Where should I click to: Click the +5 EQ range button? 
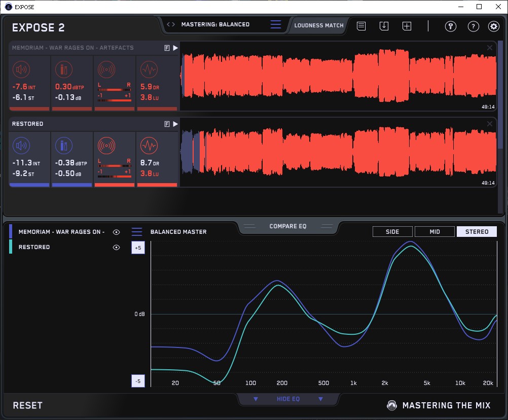138,248
